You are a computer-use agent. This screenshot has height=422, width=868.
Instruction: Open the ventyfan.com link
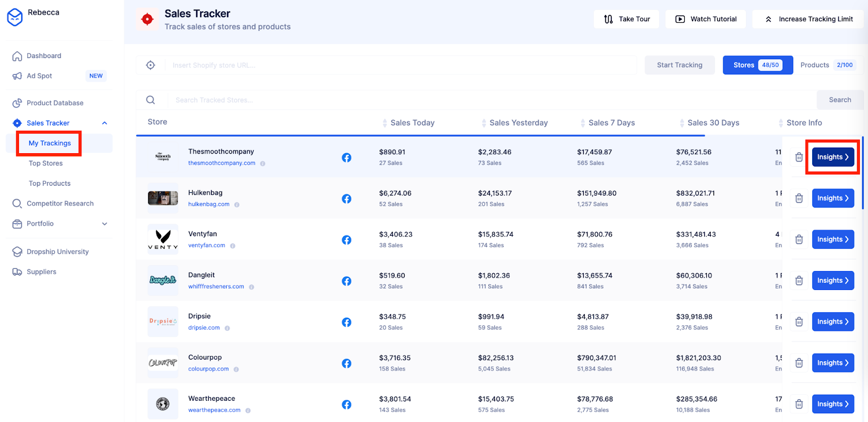207,245
